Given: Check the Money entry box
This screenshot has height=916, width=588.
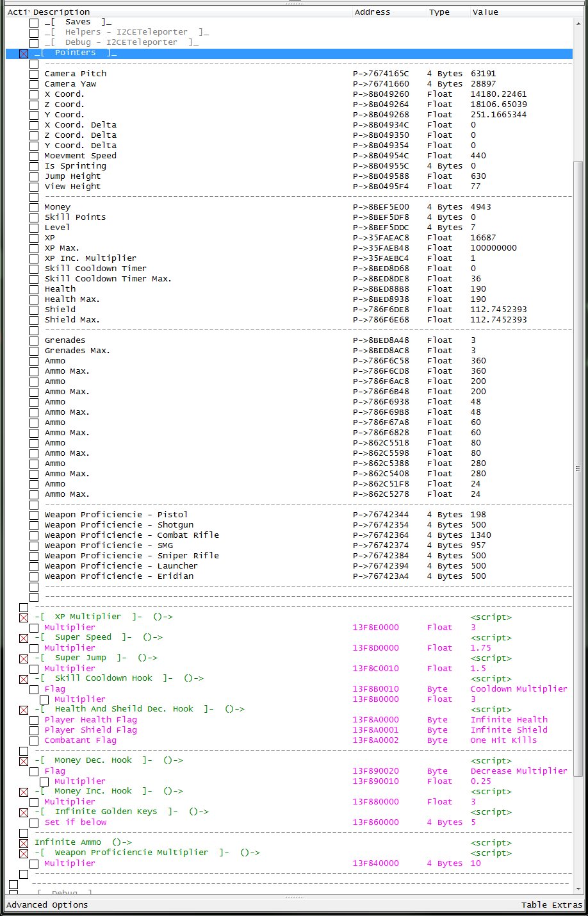Looking at the screenshot, I should pyautogui.click(x=34, y=208).
